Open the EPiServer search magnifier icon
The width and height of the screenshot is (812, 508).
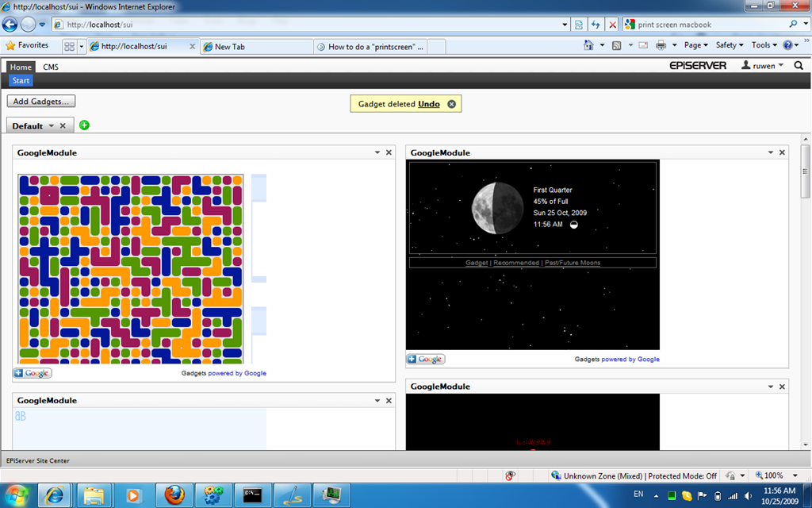[x=799, y=66]
